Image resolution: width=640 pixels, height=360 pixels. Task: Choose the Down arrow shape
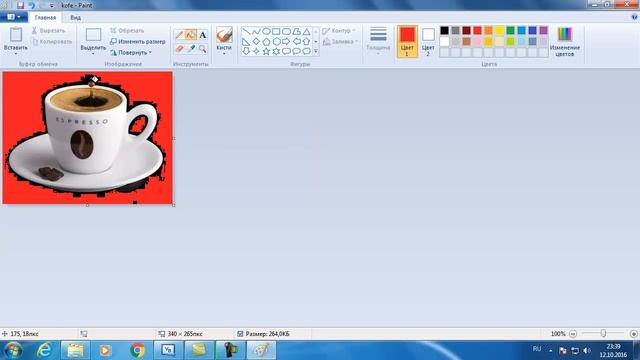point(246,51)
